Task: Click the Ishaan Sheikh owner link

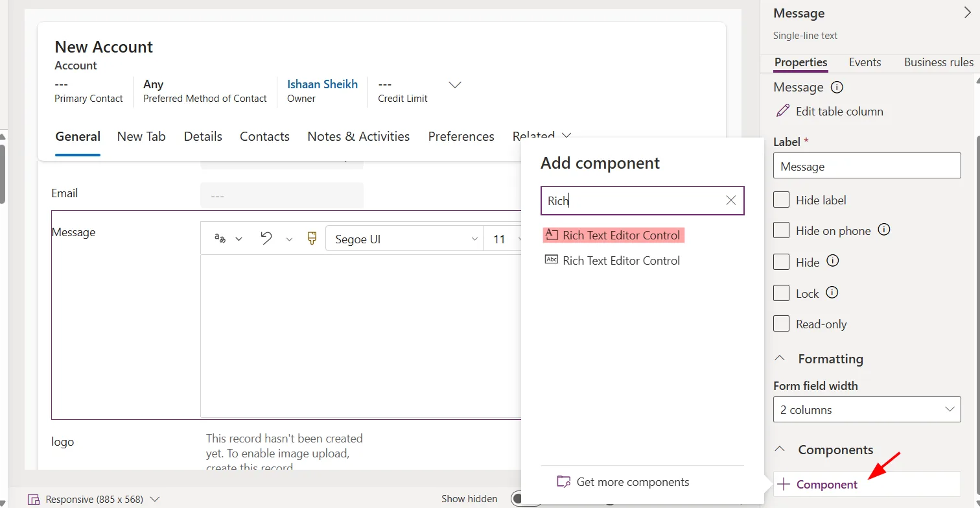Action: (x=322, y=84)
